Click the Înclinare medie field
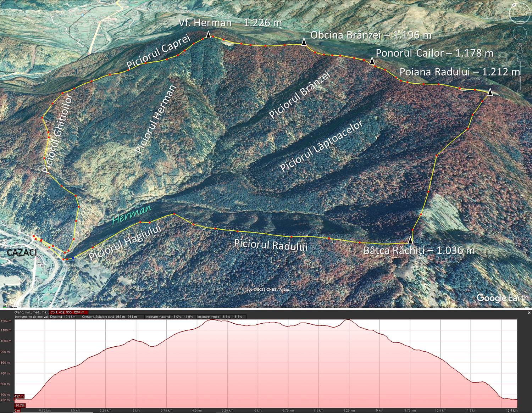This screenshot has width=532, height=413. pos(221,317)
